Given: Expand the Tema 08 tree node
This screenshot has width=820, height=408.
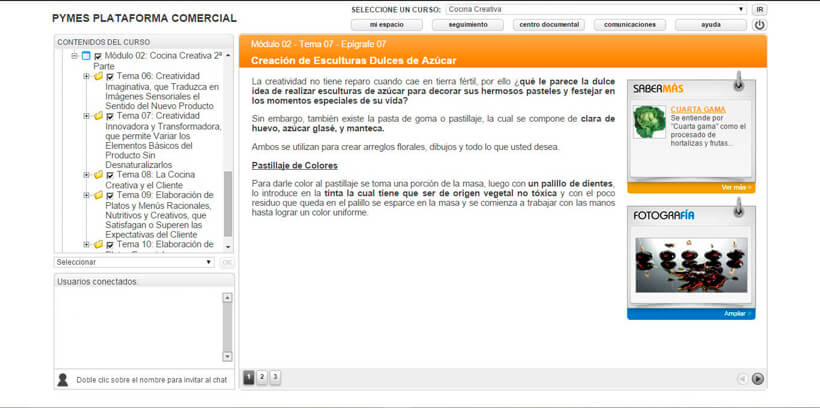Looking at the screenshot, I should click(x=86, y=175).
